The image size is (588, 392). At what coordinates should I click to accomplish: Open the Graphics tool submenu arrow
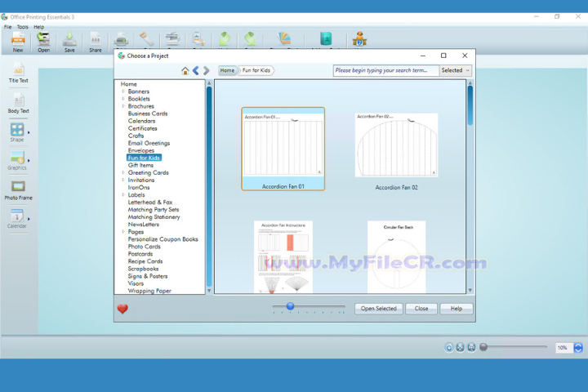pos(29,161)
